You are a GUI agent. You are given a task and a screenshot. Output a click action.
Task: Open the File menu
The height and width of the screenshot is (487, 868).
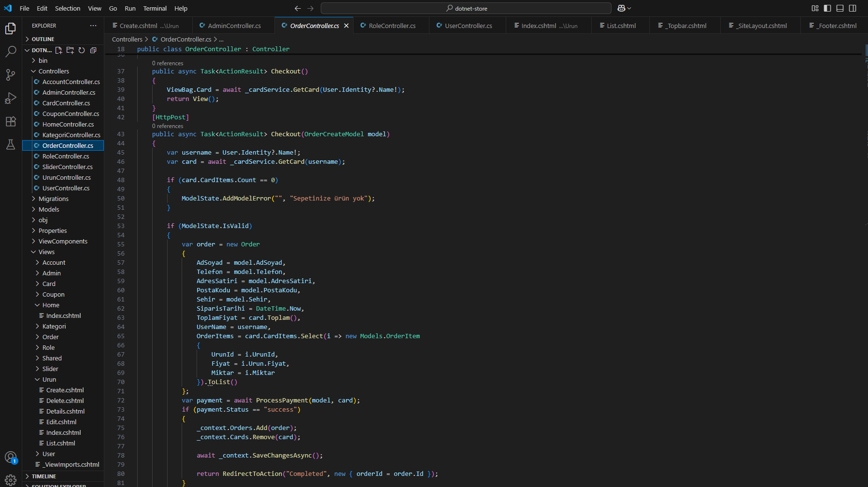25,8
